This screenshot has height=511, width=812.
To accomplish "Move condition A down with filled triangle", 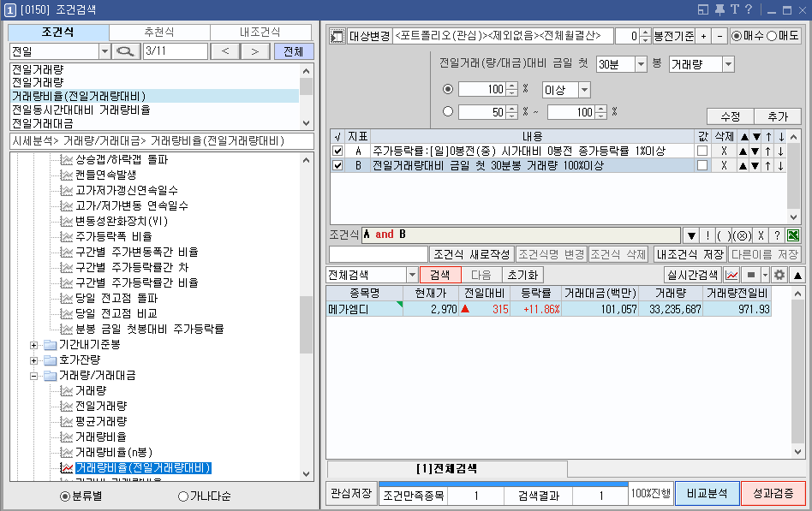I will [x=755, y=152].
